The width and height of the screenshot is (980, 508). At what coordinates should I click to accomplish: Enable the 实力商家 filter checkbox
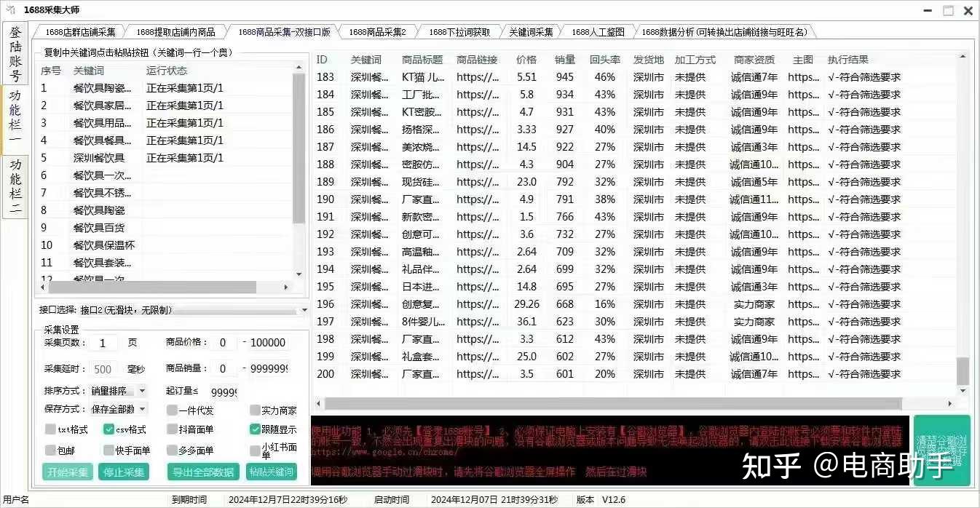(x=255, y=410)
